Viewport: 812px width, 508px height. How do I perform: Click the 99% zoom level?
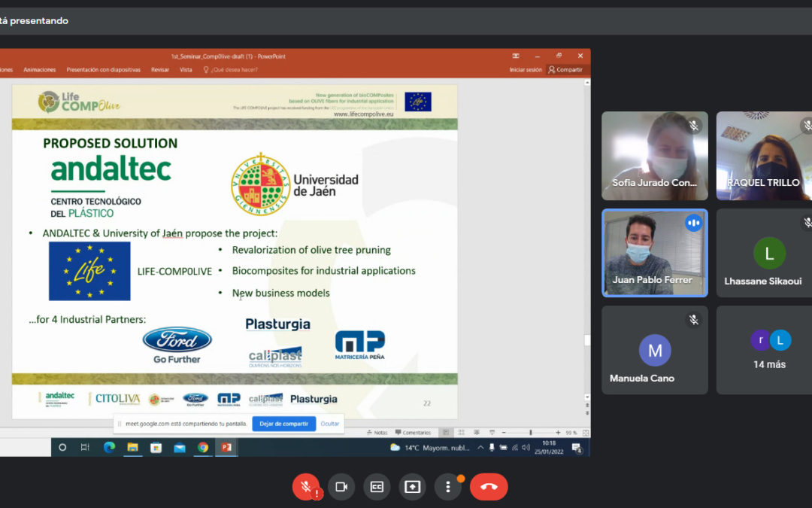tap(571, 432)
